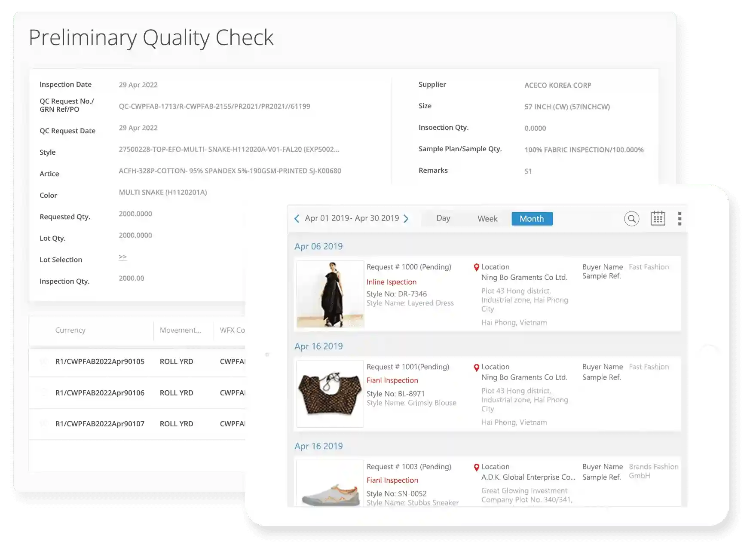This screenshot has height=557, width=756.
Task: Click location pin for Request # 1000
Action: 476,267
